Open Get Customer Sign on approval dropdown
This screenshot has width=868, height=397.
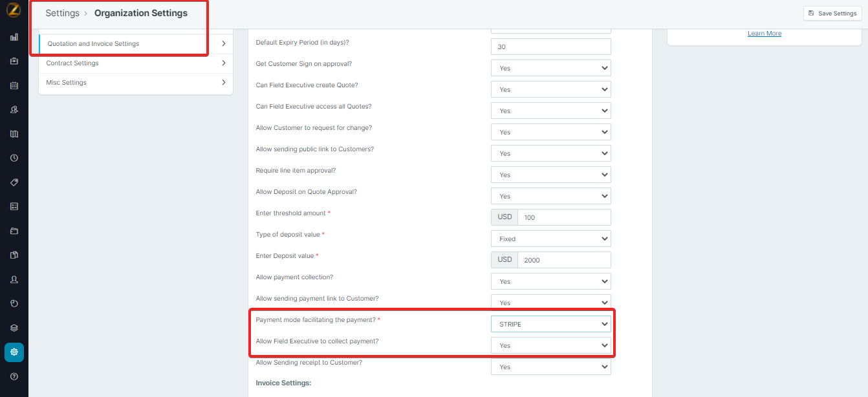[550, 68]
